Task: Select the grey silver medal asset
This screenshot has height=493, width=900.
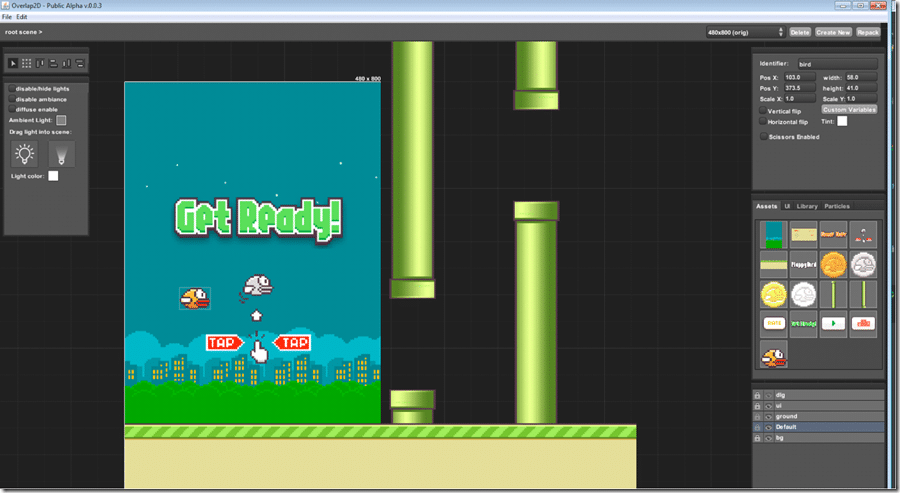Action: (863, 265)
